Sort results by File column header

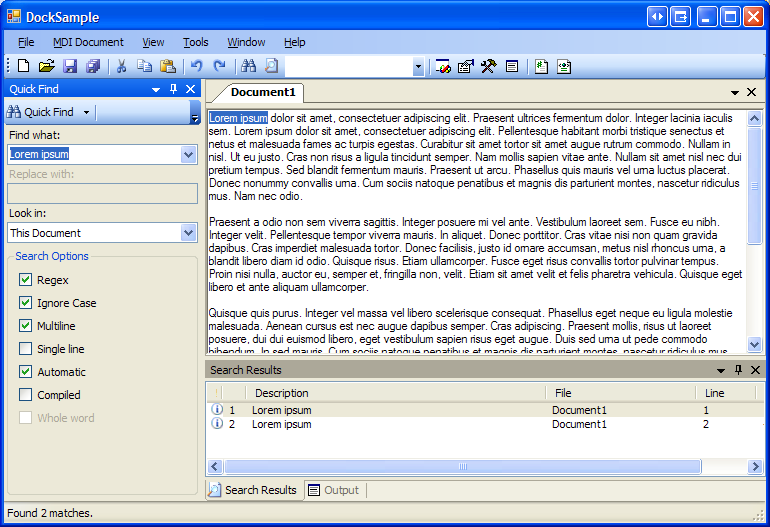coord(621,393)
